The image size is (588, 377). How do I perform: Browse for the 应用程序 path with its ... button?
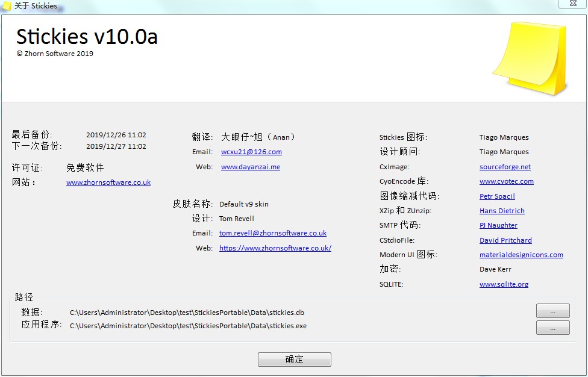tap(552, 328)
